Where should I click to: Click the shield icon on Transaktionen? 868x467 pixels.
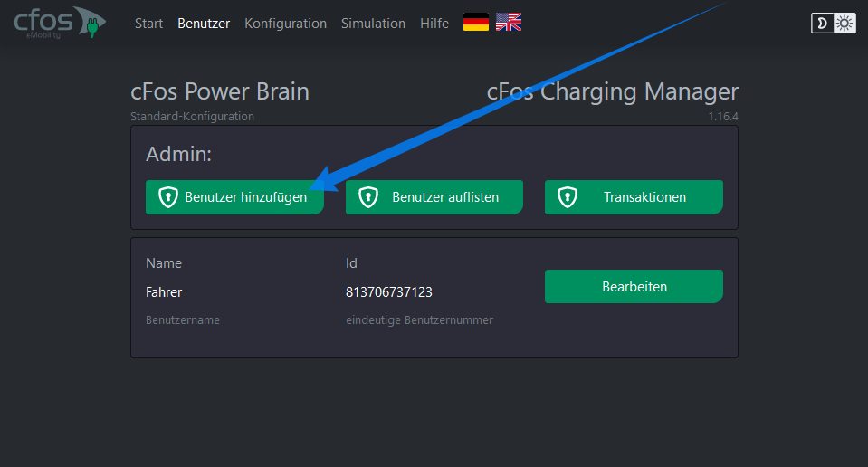coord(567,197)
